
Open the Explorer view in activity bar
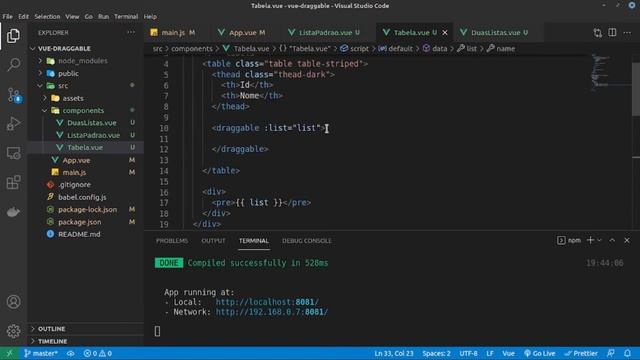[13, 36]
